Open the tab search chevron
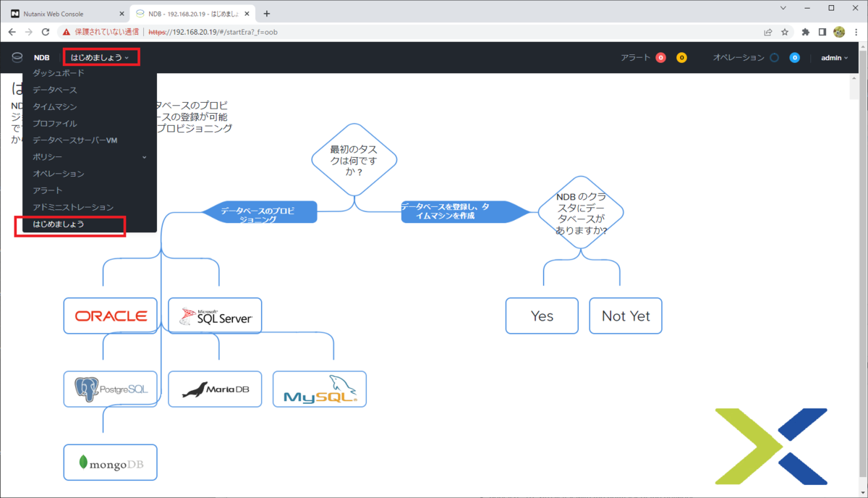 coord(785,7)
